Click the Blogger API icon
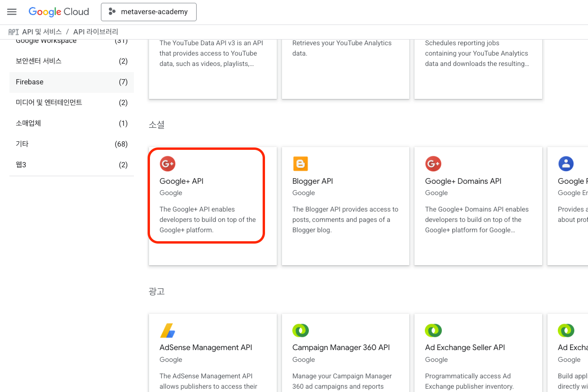Viewport: 588px width, 392px height. (300, 164)
